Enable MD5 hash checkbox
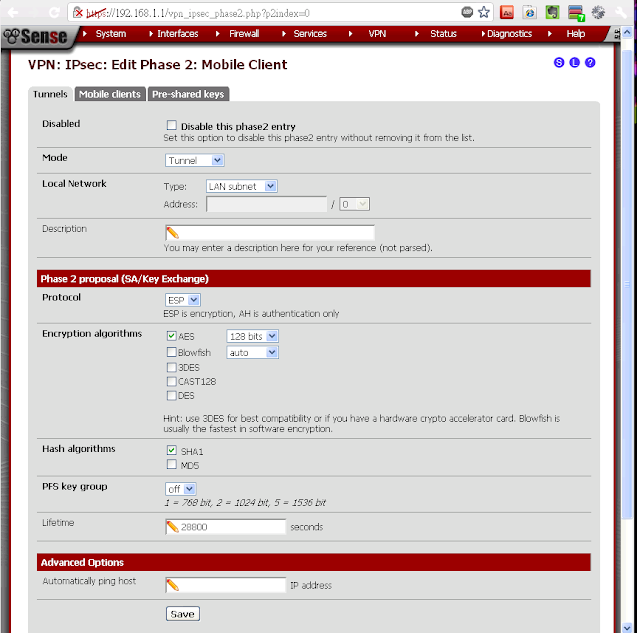Viewport: 640px width, 633px height. (x=171, y=464)
